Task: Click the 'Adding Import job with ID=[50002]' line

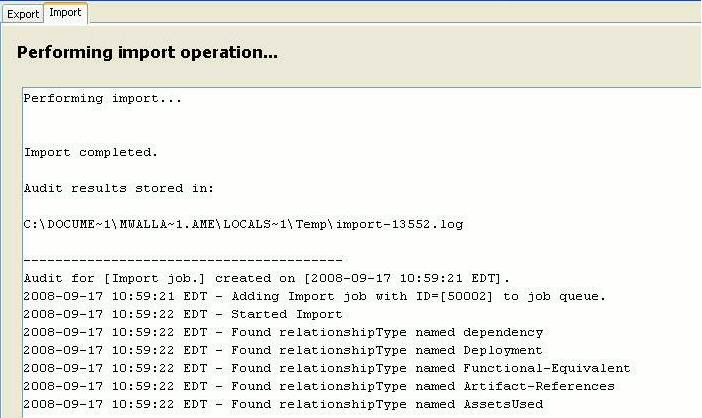Action: 314,296
